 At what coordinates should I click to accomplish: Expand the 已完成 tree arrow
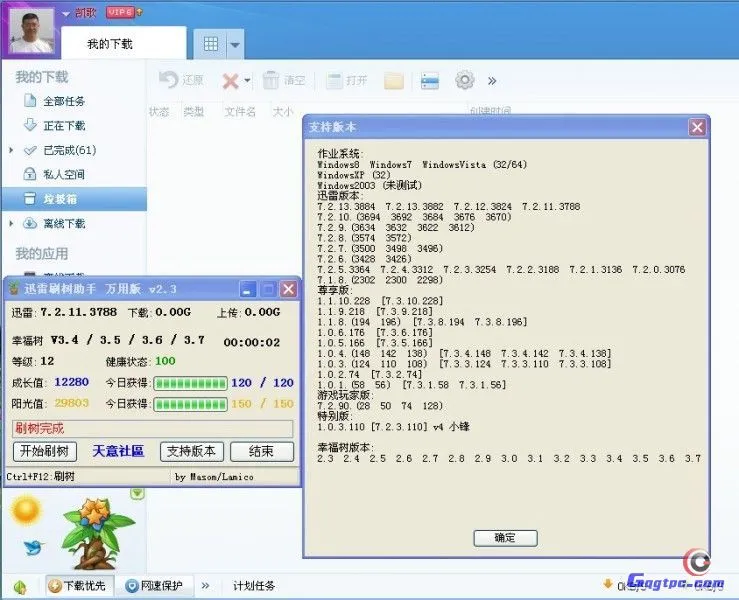(11, 150)
